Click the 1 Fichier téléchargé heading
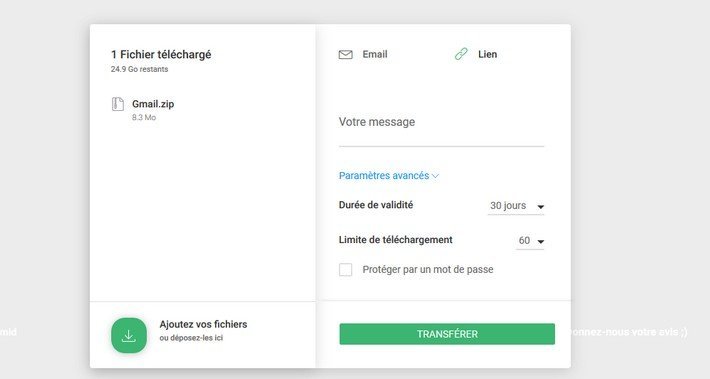710x379 pixels. point(161,54)
